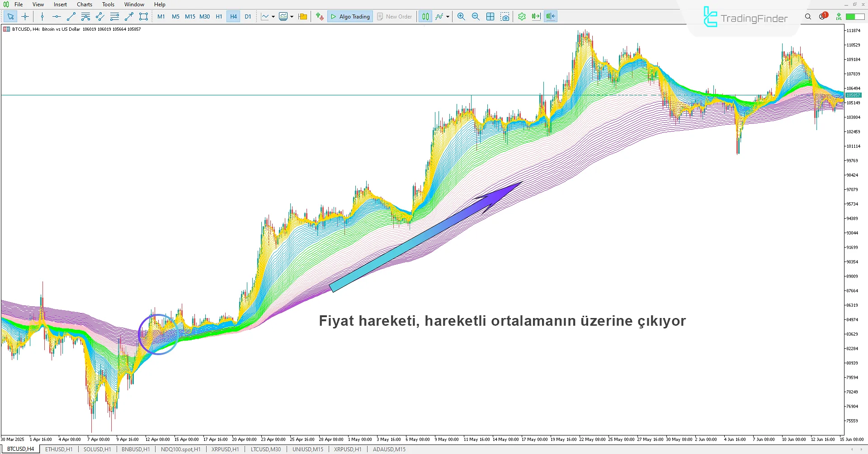Toggle auto scroll to chart end
868x454 pixels.
pos(536,16)
